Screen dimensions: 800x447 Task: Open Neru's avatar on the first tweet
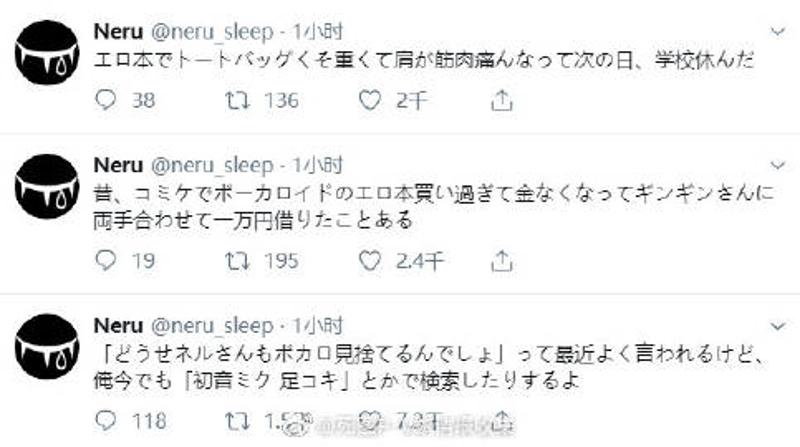(x=49, y=50)
